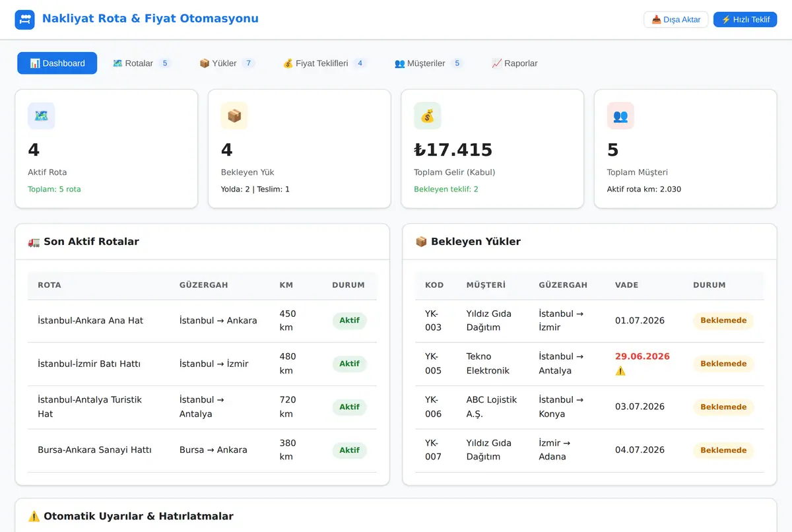The image size is (792, 532).
Task: Select the Bursa-Ankara Sanayi Hattı route row
Action: [x=203, y=450]
